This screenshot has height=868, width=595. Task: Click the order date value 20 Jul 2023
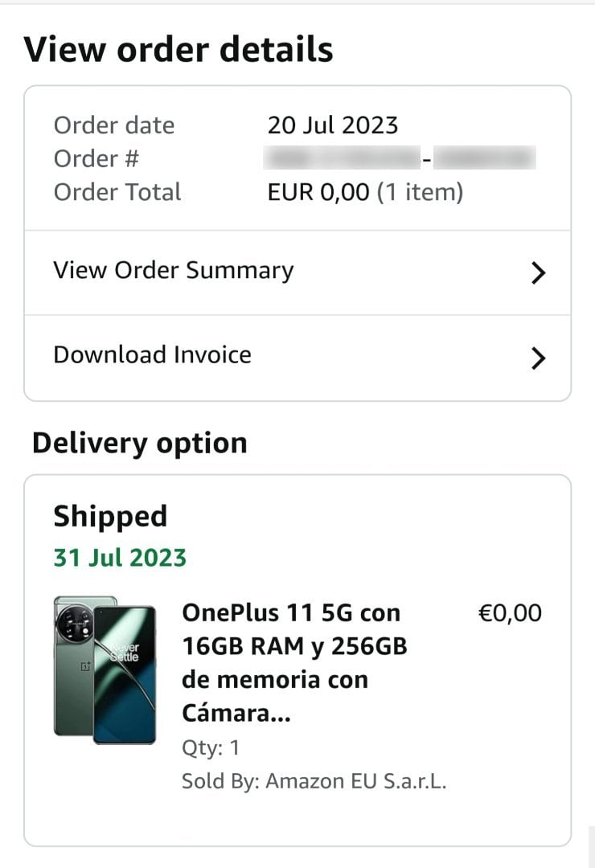[x=332, y=125]
